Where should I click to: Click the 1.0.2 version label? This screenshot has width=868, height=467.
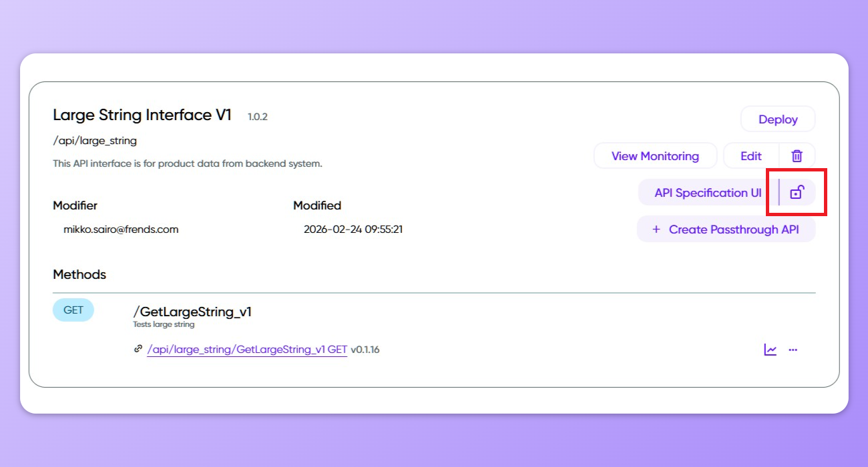coord(258,117)
